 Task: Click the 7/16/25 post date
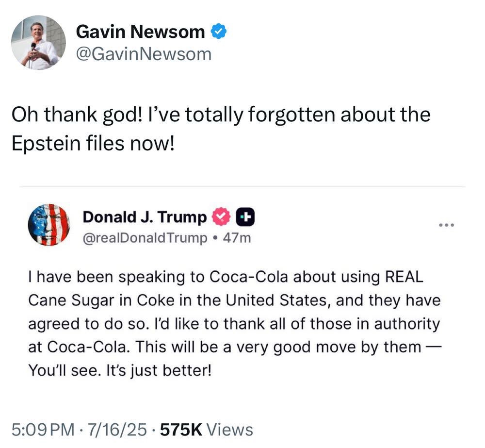[118, 430]
